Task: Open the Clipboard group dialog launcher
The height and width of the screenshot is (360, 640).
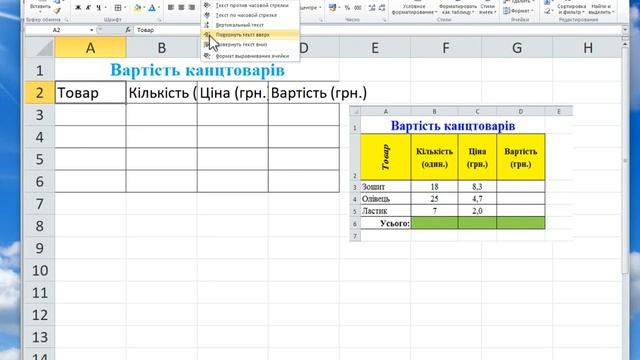Action: pyautogui.click(x=66, y=20)
